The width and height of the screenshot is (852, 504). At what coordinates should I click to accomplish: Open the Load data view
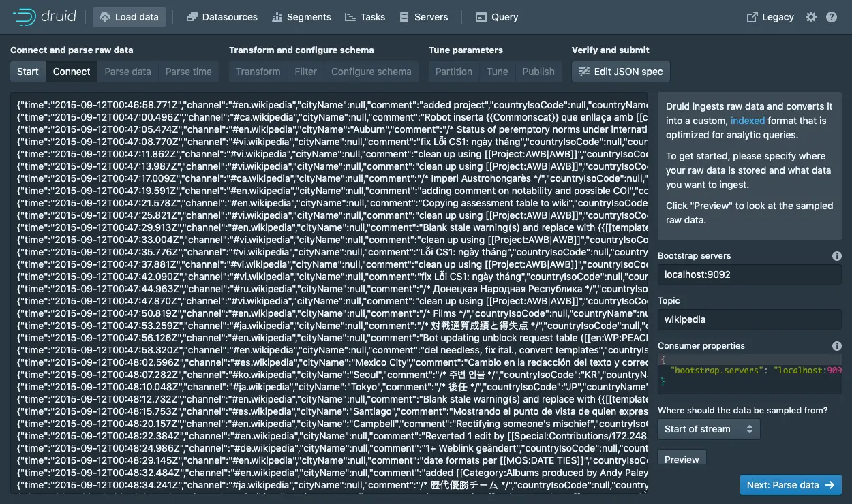(x=129, y=17)
